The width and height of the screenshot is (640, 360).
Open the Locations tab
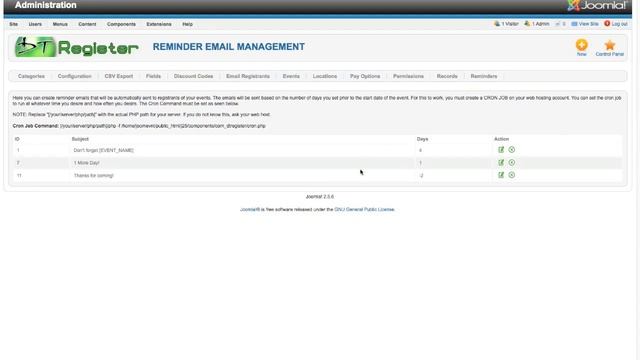[x=325, y=76]
